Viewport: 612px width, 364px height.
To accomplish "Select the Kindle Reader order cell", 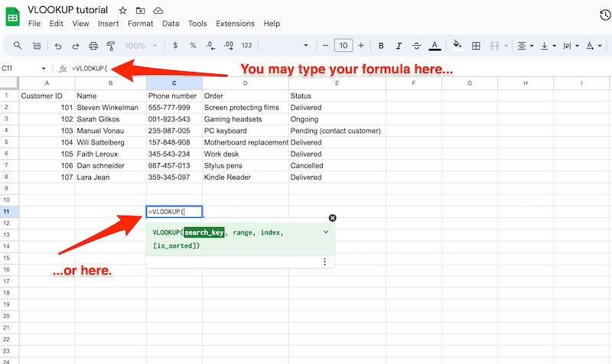I will (x=246, y=177).
